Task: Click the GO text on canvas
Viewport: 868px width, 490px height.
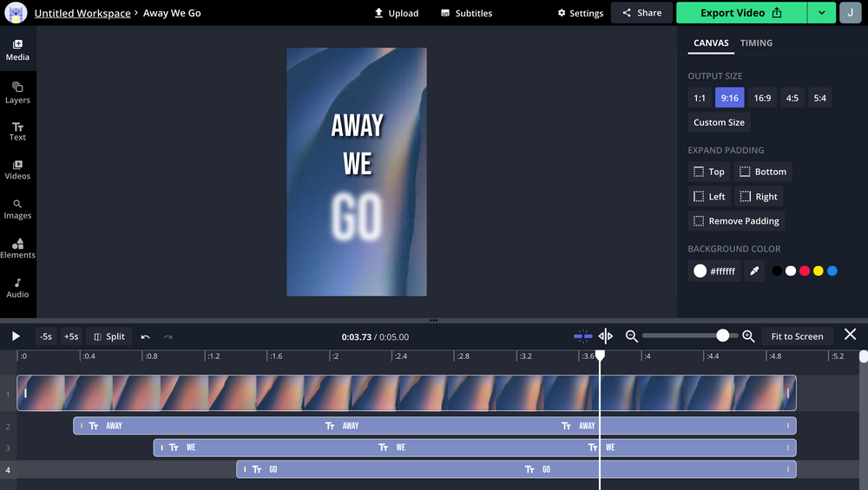Action: click(357, 217)
